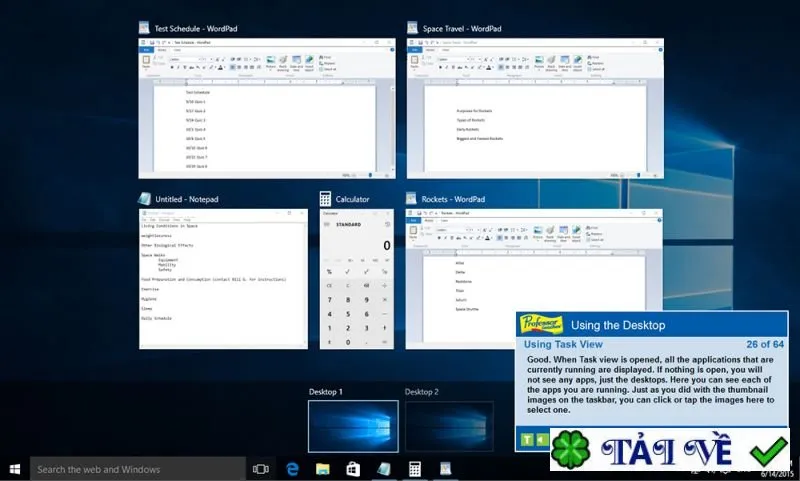Pick the Rockets WordPad window thumbnail
The width and height of the screenshot is (800, 481).
coord(534,279)
